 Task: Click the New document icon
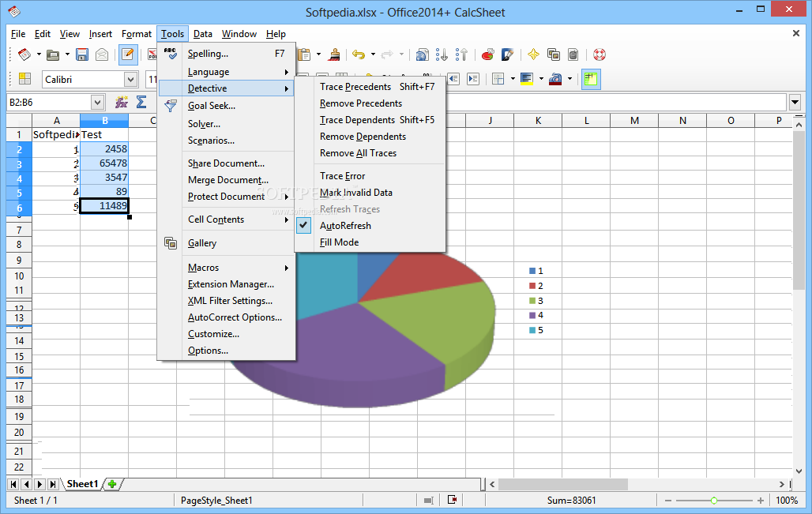24,54
